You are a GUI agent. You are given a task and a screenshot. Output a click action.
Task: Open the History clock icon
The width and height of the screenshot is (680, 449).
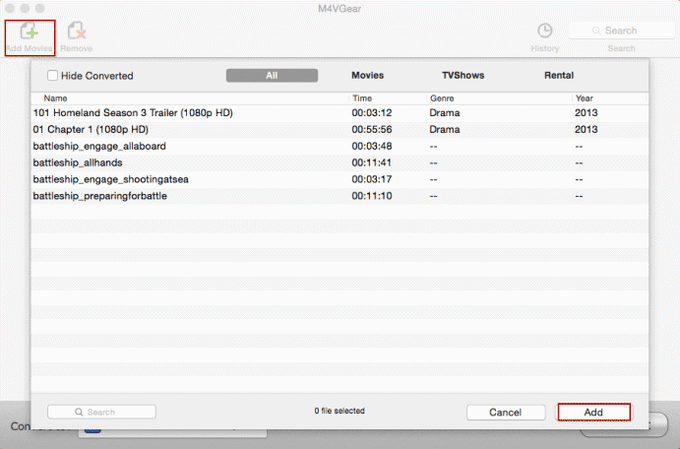[x=545, y=31]
